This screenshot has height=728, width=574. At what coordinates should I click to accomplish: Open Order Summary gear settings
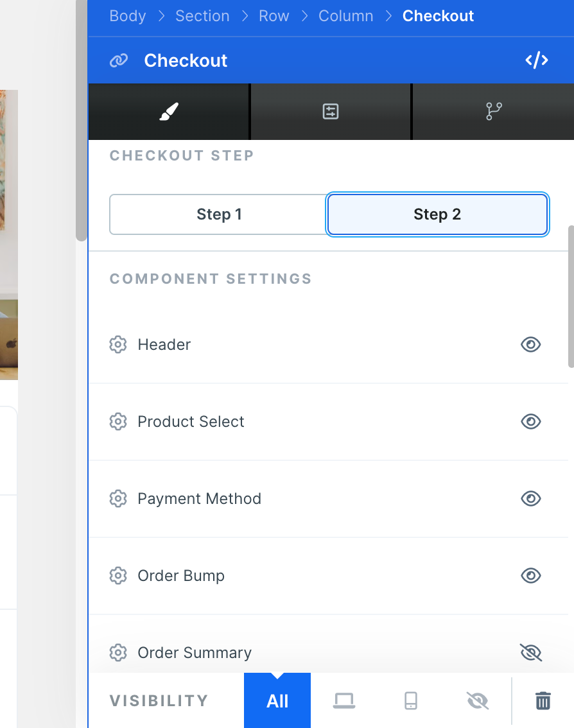tap(118, 653)
